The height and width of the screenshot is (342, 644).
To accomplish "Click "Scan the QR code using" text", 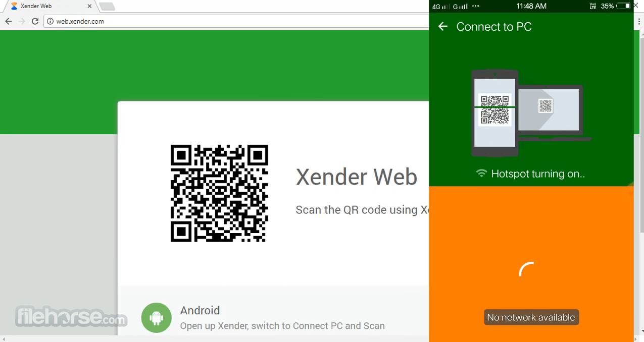I will click(x=357, y=210).
